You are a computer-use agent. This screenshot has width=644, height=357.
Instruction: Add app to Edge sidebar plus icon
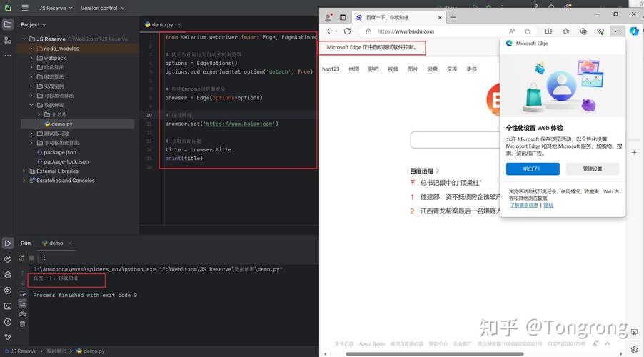coord(634,152)
